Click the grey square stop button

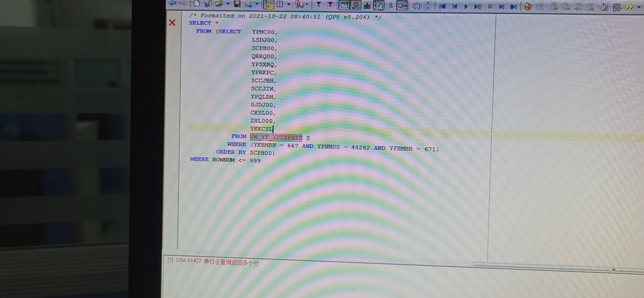pos(490,7)
